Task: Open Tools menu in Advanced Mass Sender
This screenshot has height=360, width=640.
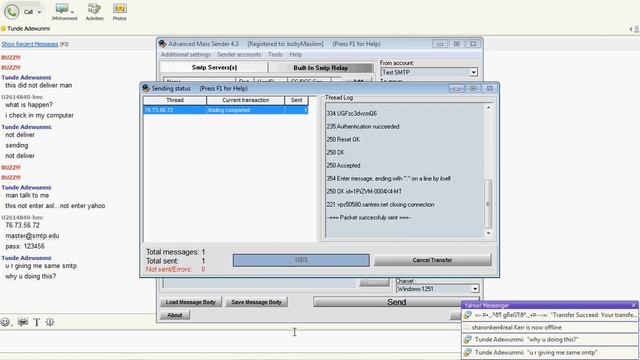Action: click(275, 54)
